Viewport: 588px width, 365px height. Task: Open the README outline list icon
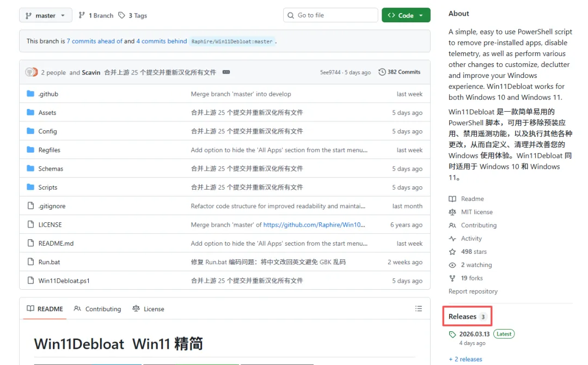pos(419,309)
